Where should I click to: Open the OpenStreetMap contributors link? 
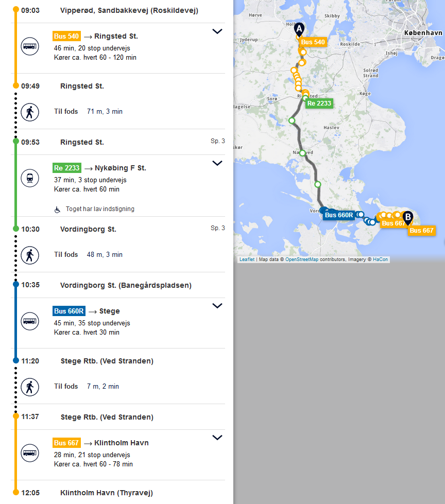click(x=302, y=259)
